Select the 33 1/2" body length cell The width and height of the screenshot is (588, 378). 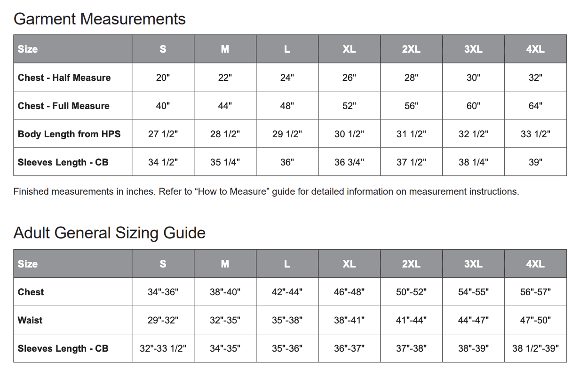point(535,134)
